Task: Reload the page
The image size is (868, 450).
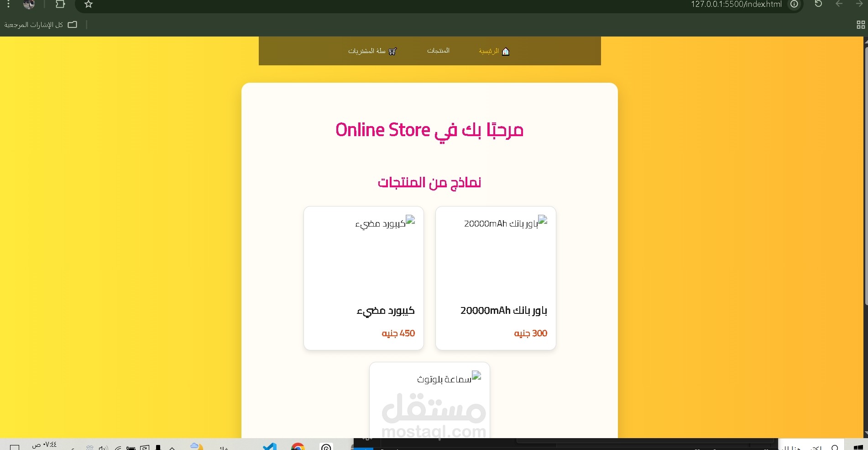Action: (818, 4)
